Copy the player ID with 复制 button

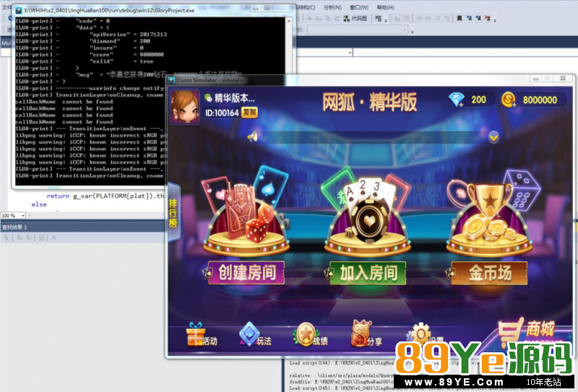click(x=249, y=113)
